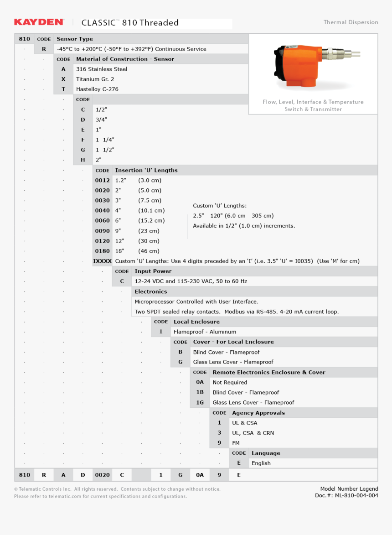Viewport: 392px width, 535px height.
Task: Click the 'UL & CSA' approval option
Action: 245,423
